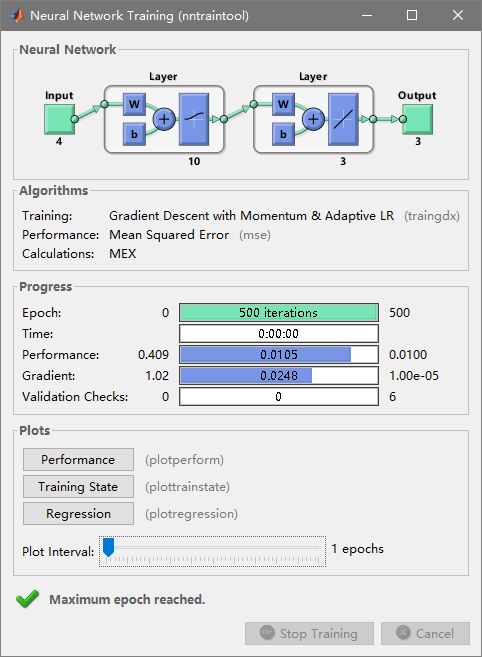Maximize the nntraintool window
The image size is (482, 657).
[x=412, y=16]
